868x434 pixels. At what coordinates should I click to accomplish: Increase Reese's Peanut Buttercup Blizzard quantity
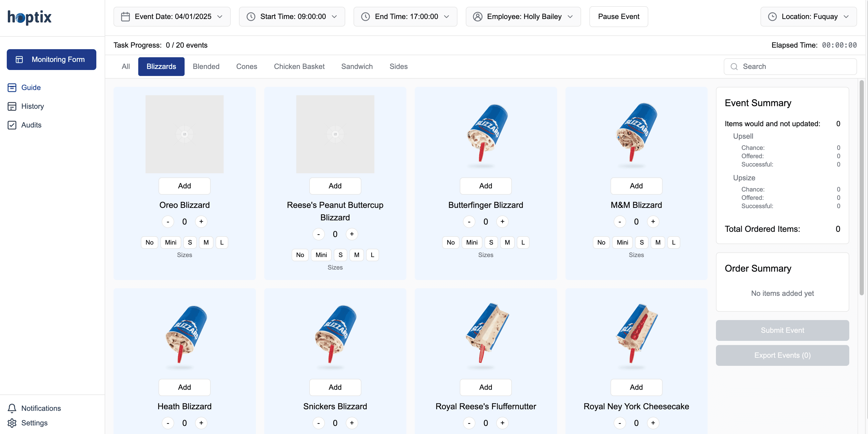click(x=352, y=234)
